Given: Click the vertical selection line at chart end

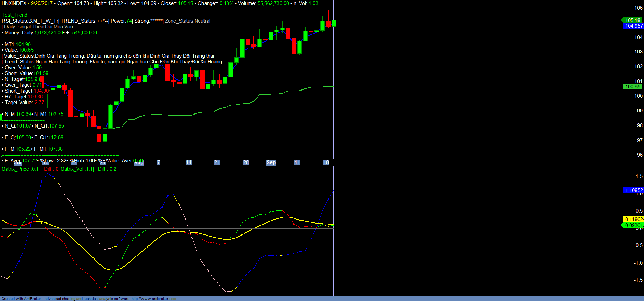Looking at the screenshot, I should (x=334, y=103).
